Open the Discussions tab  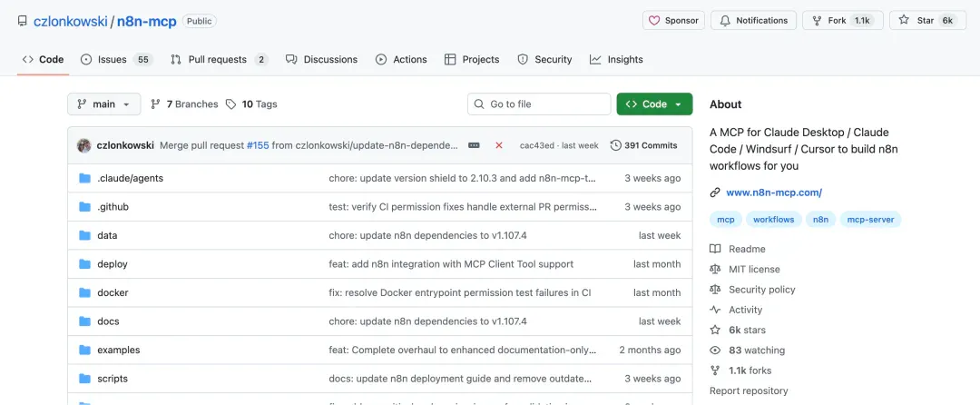[x=322, y=59]
